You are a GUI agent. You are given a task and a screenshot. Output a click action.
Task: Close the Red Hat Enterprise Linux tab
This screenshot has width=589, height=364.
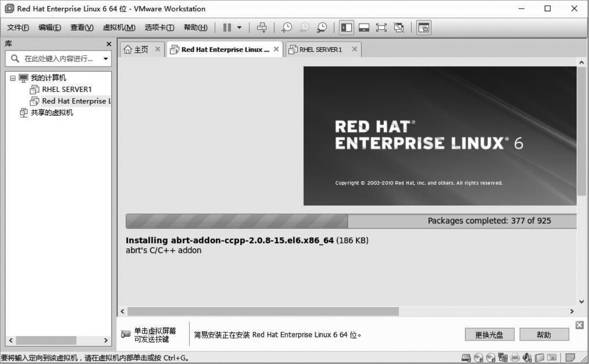(x=276, y=49)
